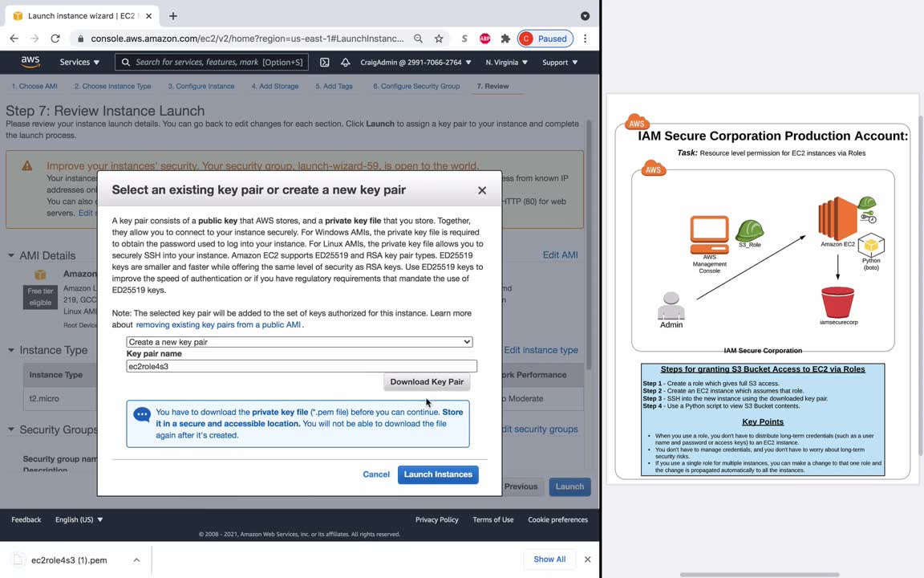Select the 7. Review tab

pos(492,86)
